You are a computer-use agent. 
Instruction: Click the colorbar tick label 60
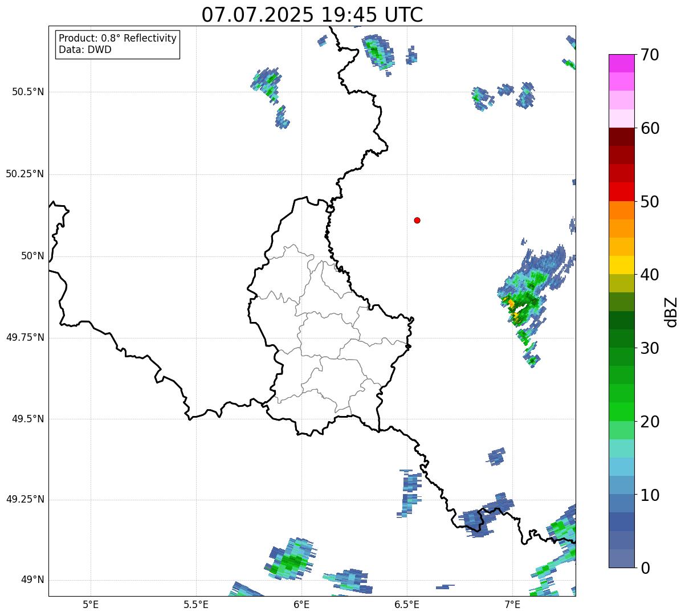(x=650, y=128)
